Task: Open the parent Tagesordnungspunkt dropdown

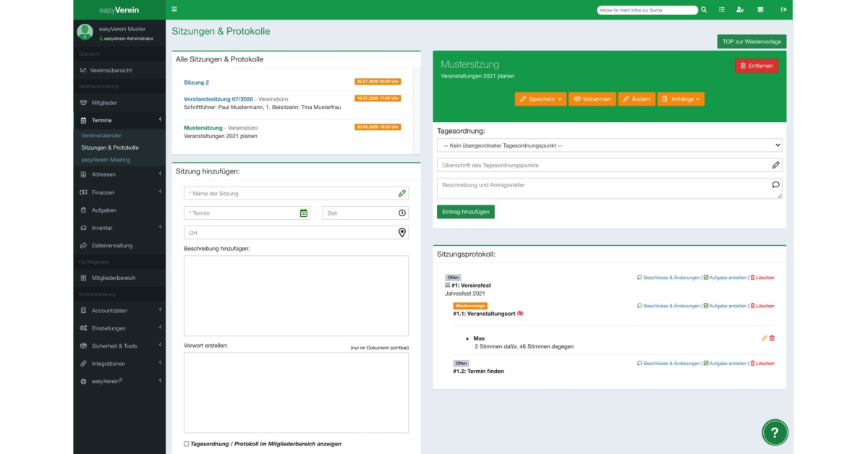Action: (609, 145)
